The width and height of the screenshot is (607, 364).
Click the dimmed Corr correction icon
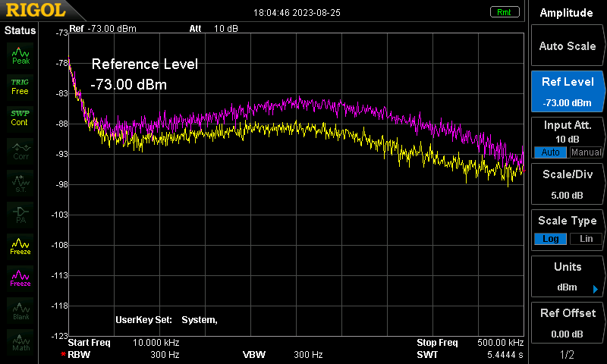20,150
